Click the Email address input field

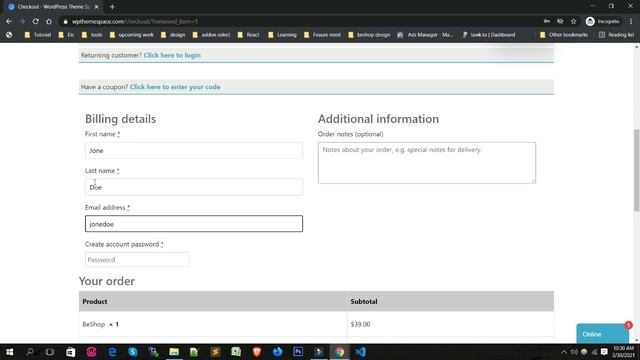click(x=194, y=224)
